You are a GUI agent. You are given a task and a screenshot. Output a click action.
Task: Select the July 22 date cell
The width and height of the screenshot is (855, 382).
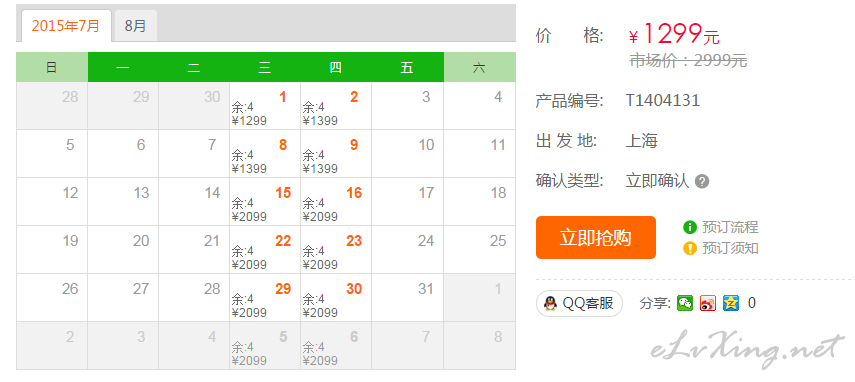click(265, 250)
